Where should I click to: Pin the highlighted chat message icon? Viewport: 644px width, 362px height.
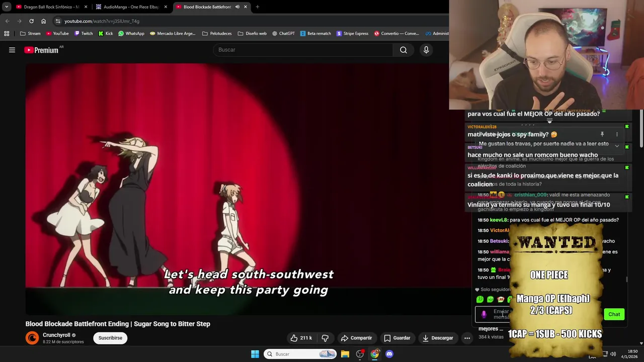coord(602,134)
